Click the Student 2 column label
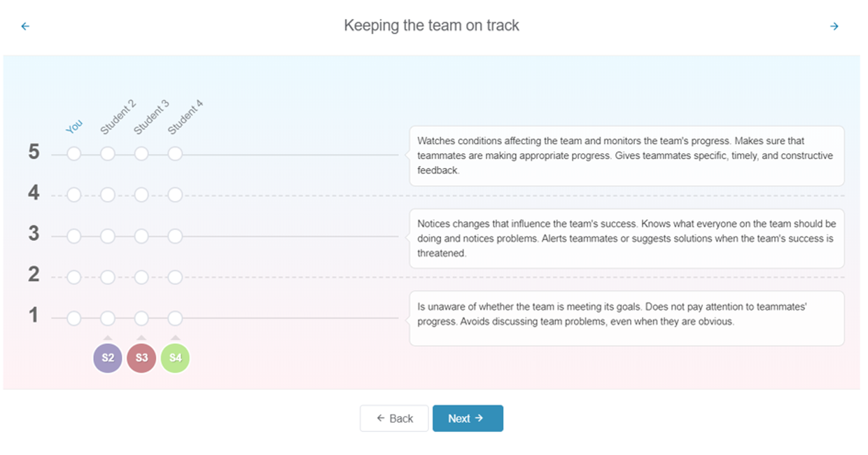 (x=118, y=118)
